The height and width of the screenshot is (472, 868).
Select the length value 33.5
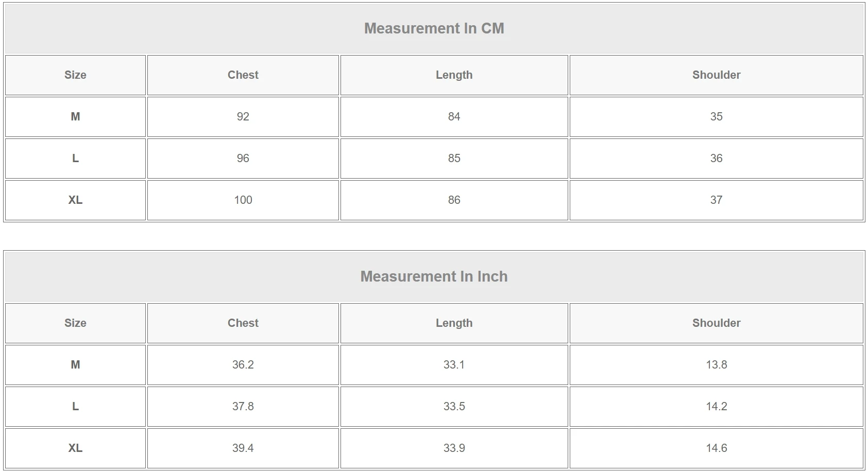tap(454, 407)
